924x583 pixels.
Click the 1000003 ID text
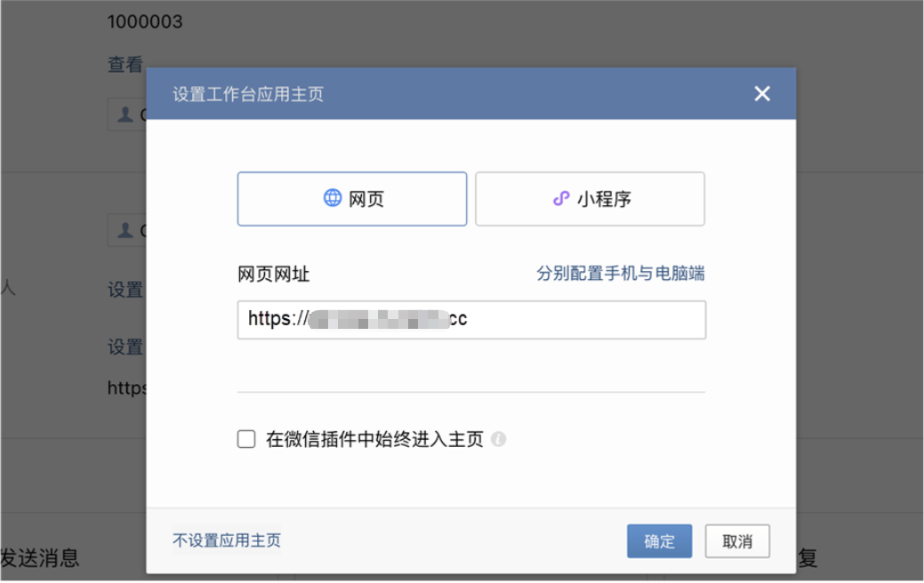point(145,22)
